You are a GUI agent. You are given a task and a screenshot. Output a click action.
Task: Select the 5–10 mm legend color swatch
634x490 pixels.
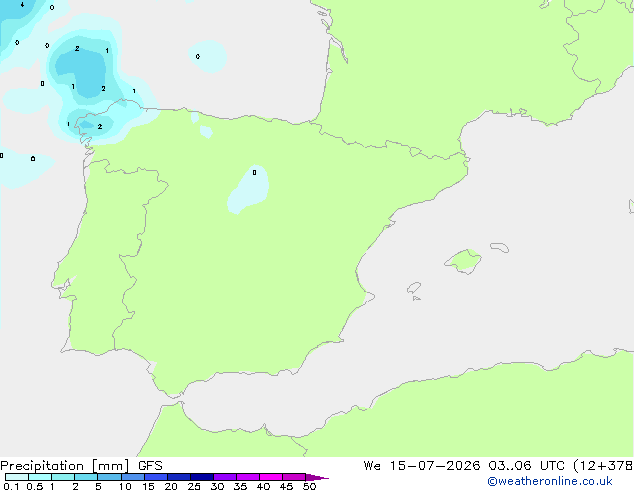pos(109,477)
